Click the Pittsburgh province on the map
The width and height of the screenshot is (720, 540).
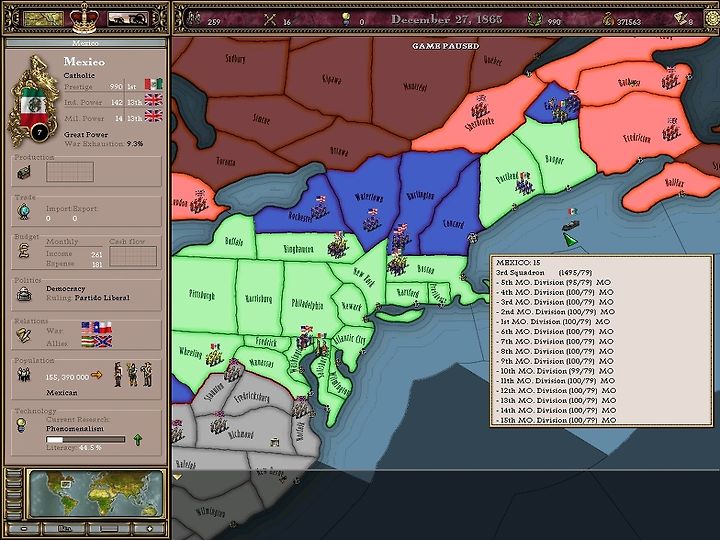click(x=202, y=294)
